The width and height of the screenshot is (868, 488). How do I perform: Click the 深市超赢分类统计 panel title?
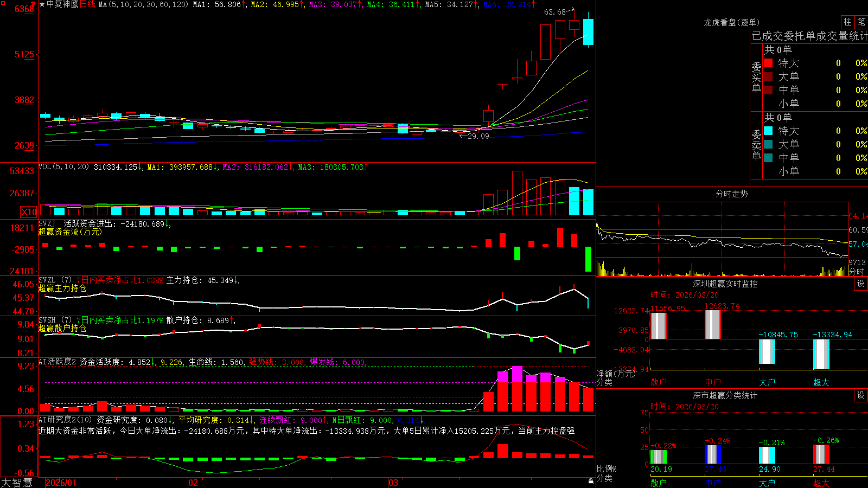[725, 395]
